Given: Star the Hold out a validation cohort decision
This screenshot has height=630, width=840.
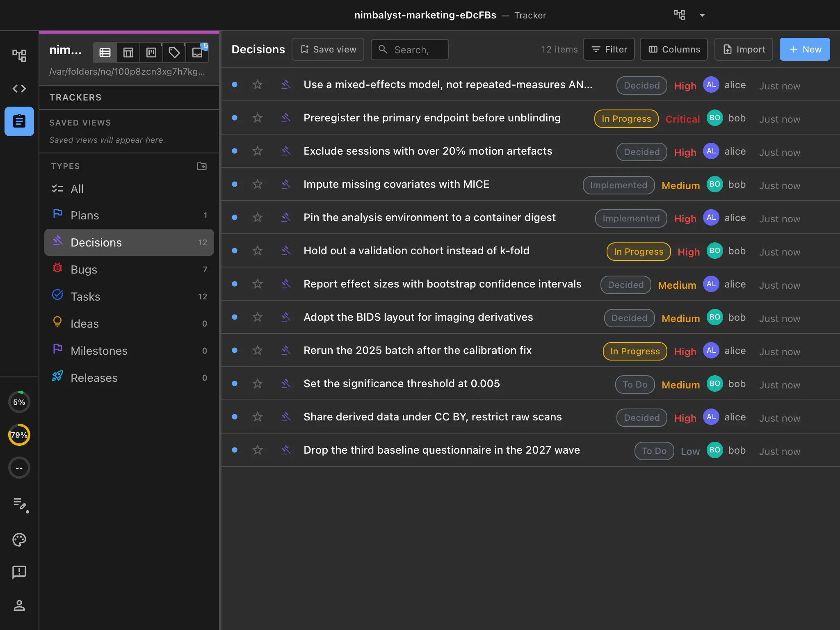Looking at the screenshot, I should [x=258, y=251].
